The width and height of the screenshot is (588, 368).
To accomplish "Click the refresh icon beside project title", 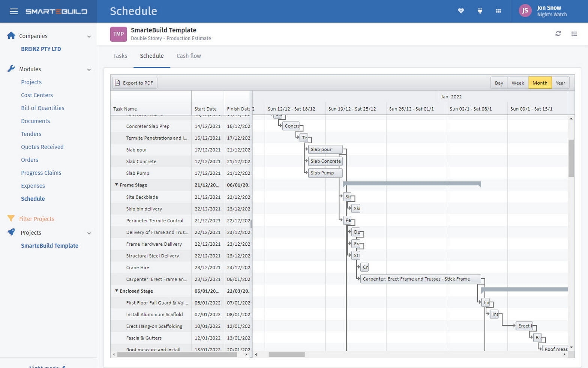I will [x=558, y=34].
